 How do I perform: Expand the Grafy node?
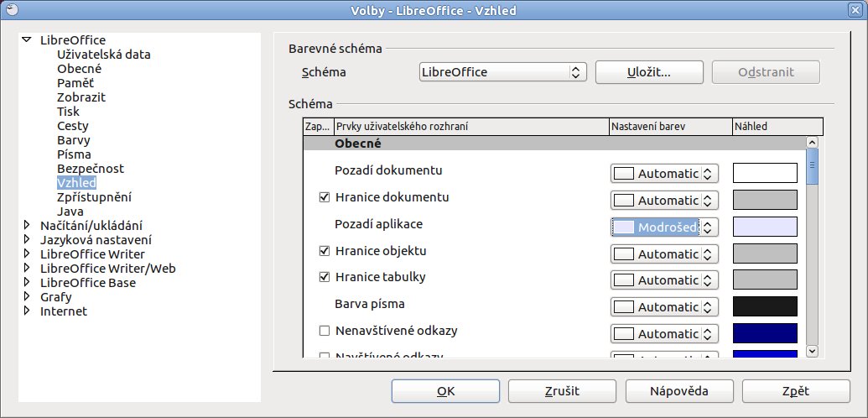pyautogui.click(x=27, y=296)
